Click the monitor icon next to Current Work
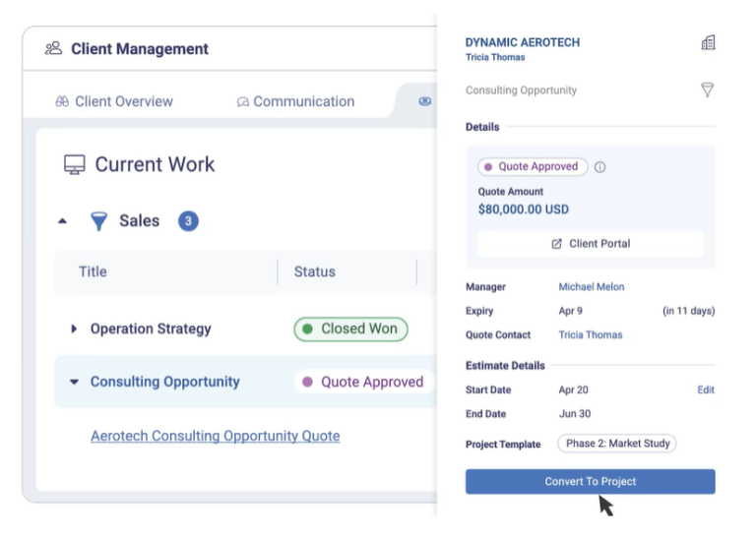The image size is (756, 538). 74,165
